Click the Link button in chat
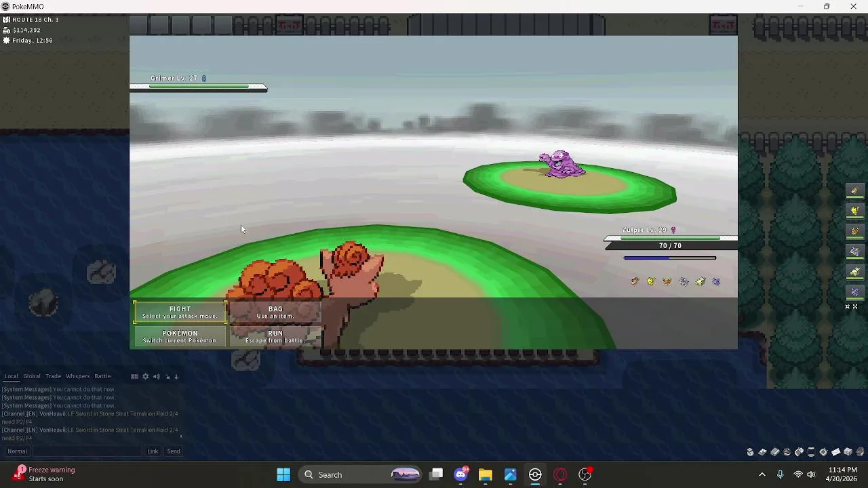Screen dimensions: 868x488 tap(153, 451)
